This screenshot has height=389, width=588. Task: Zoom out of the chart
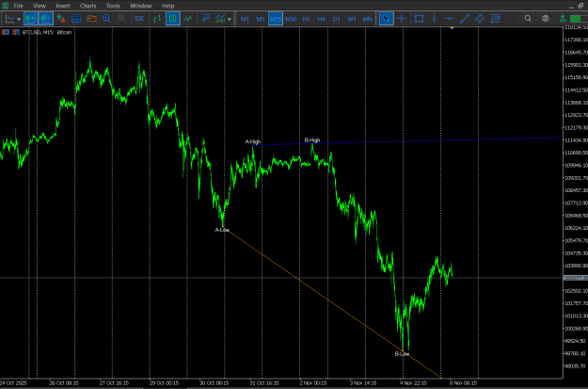(x=121, y=19)
